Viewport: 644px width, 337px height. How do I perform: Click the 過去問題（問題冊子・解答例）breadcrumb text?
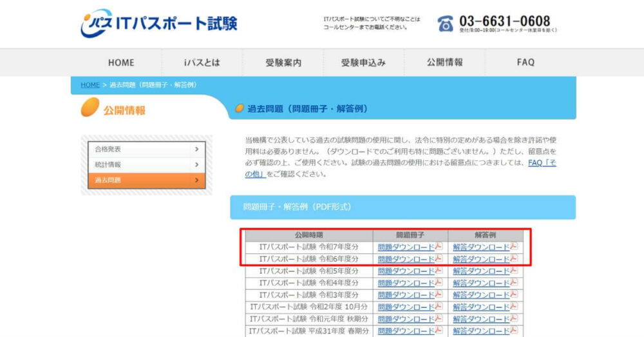point(154,84)
